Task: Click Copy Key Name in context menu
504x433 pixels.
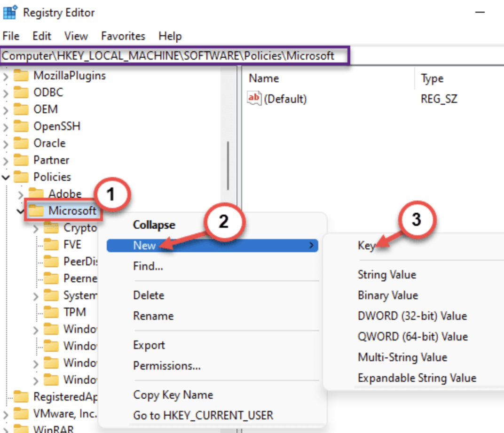Action: [173, 395]
